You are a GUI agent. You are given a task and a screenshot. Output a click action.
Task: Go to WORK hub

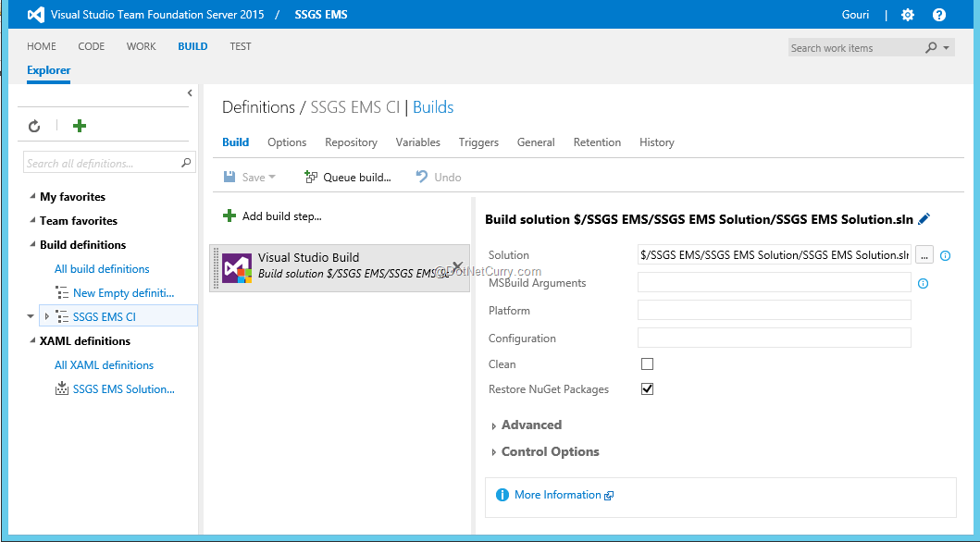[x=142, y=46]
